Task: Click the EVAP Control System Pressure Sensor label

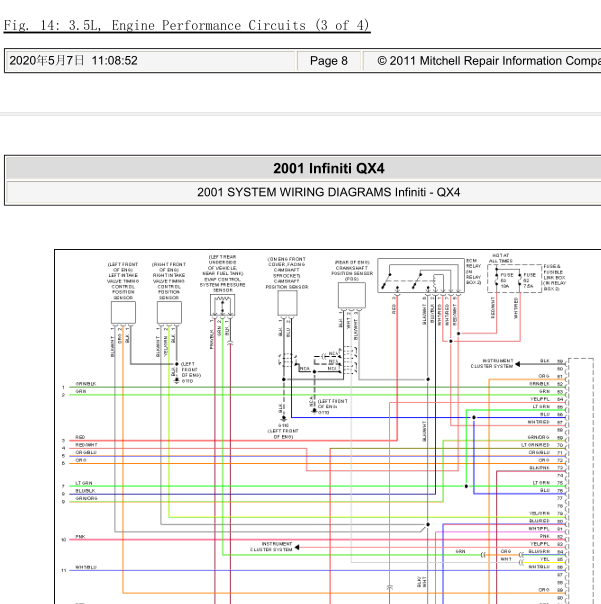Action: (x=223, y=273)
